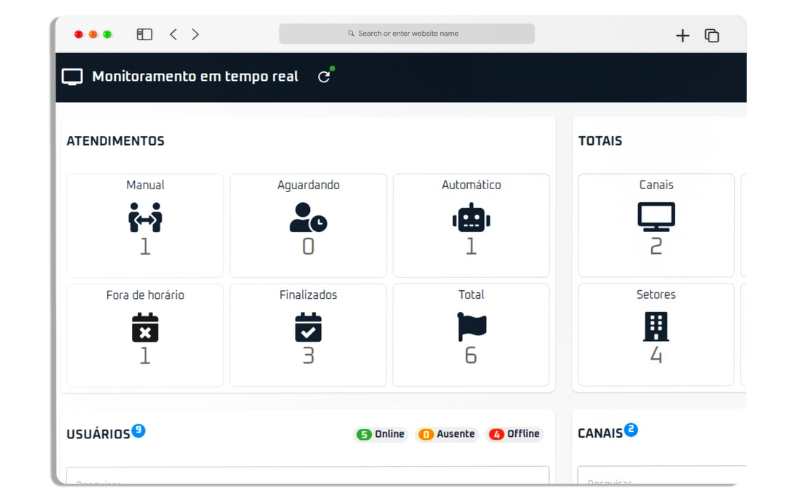Filter users by Online badge
Image resolution: width=800 pixels, height=500 pixels.
point(381,434)
